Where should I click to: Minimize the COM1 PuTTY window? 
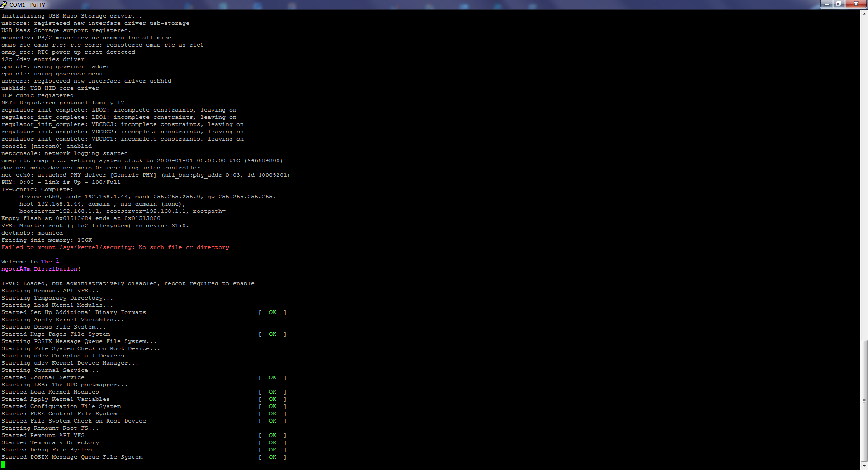click(827, 4)
